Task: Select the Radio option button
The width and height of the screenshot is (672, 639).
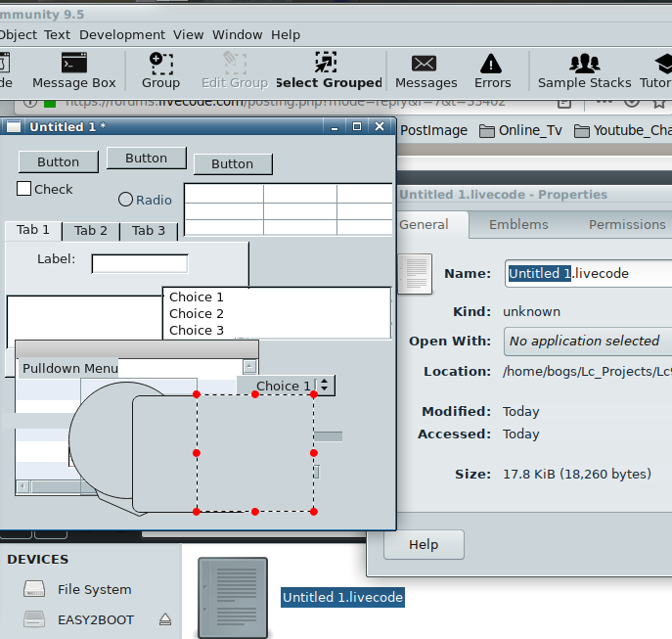Action: pos(125,200)
